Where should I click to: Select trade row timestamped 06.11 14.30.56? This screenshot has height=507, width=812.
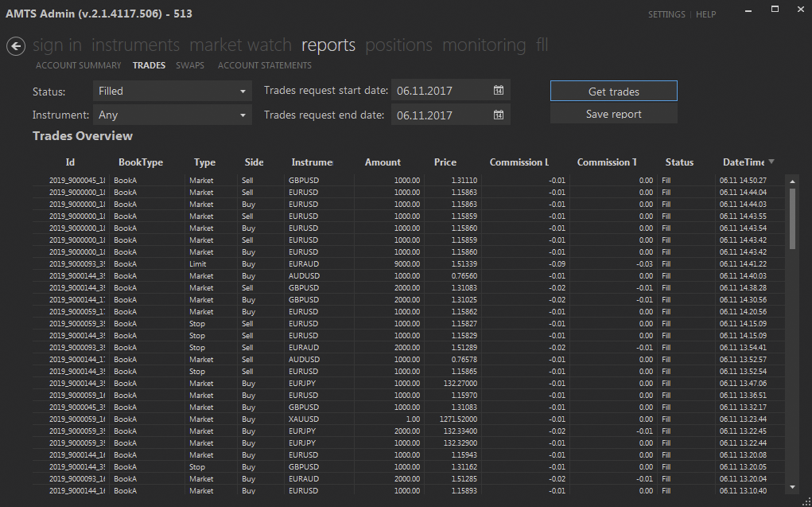click(x=409, y=299)
